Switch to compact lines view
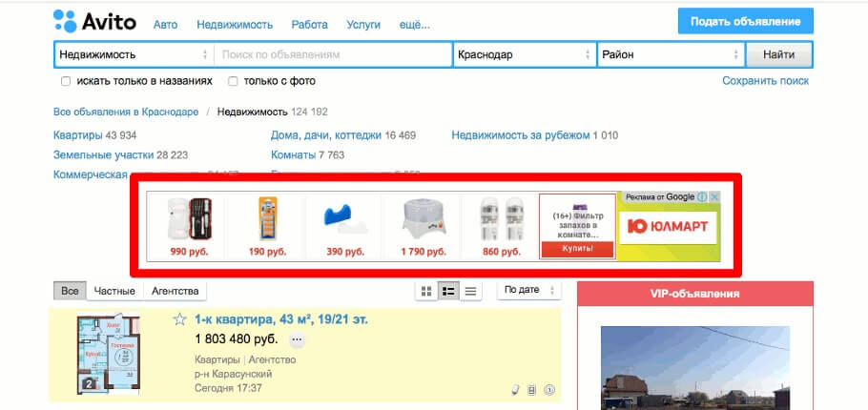 [x=470, y=291]
